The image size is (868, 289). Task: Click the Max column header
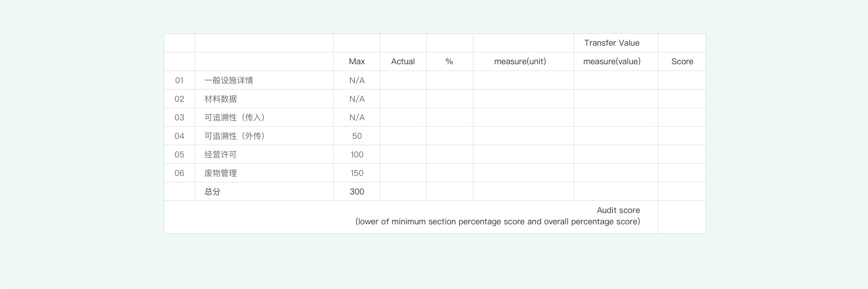[x=357, y=62]
